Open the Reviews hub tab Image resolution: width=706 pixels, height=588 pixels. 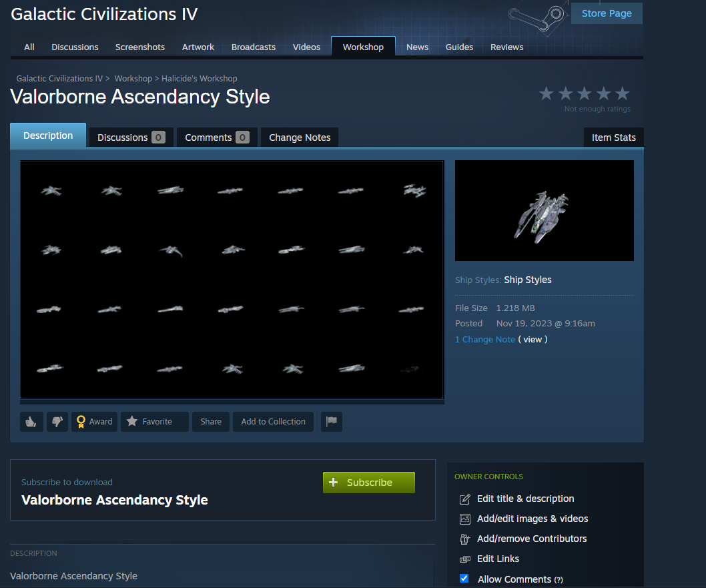click(x=507, y=47)
